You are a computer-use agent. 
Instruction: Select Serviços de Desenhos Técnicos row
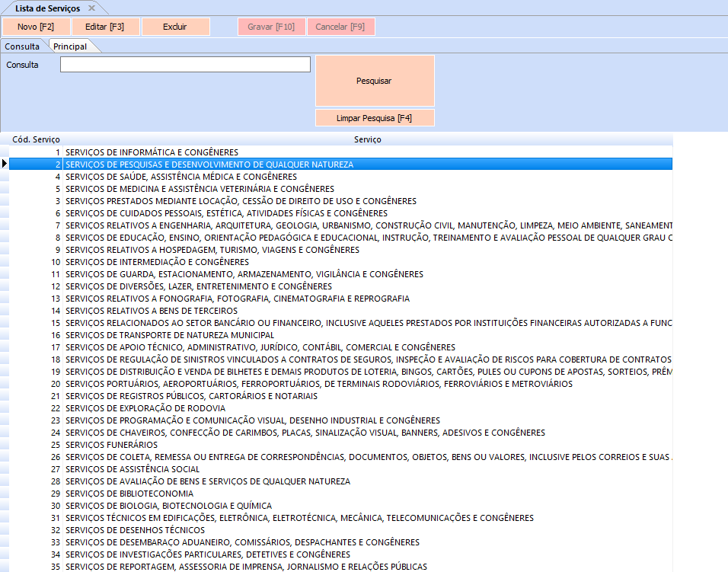tap(135, 530)
